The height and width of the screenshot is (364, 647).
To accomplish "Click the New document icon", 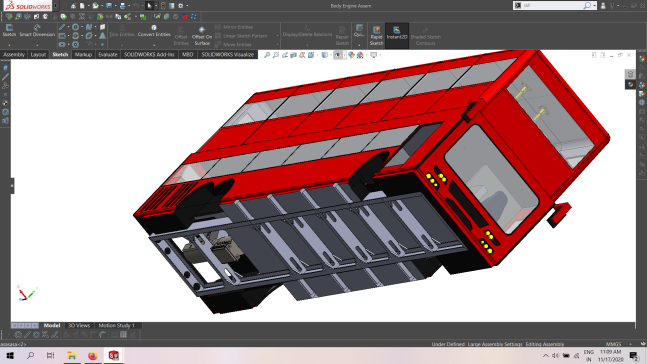I will tap(82, 6).
